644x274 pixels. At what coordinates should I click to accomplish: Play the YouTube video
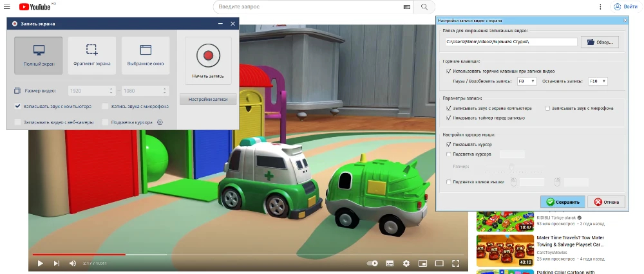click(40, 263)
